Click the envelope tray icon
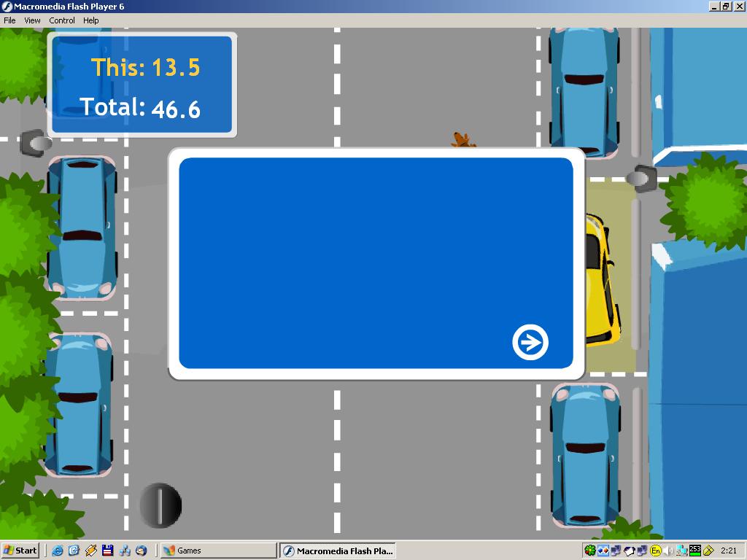This screenshot has height=560, width=747. point(630,551)
